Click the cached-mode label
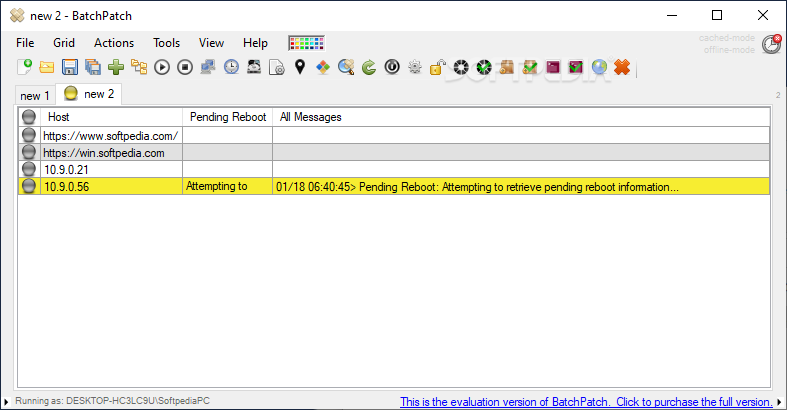Image resolution: width=787 pixels, height=410 pixels. 727,38
